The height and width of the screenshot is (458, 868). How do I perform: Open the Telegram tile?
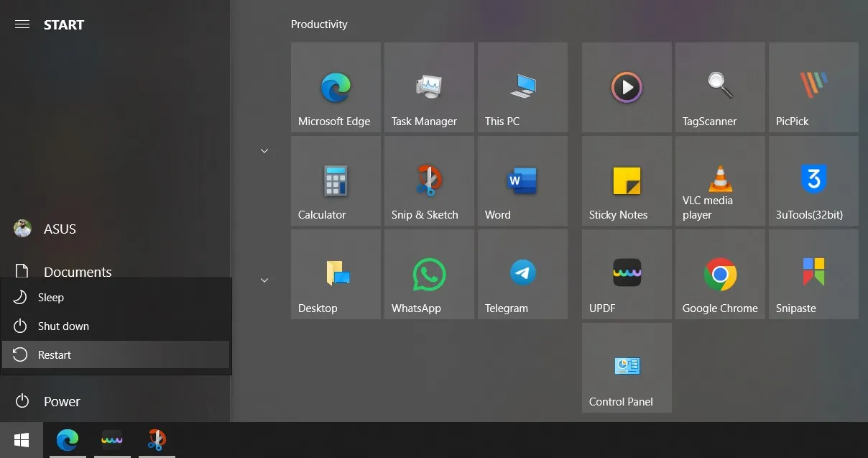(522, 274)
